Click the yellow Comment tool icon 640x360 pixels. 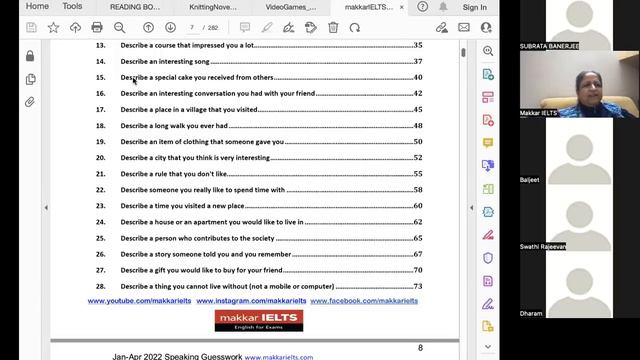coord(488,143)
